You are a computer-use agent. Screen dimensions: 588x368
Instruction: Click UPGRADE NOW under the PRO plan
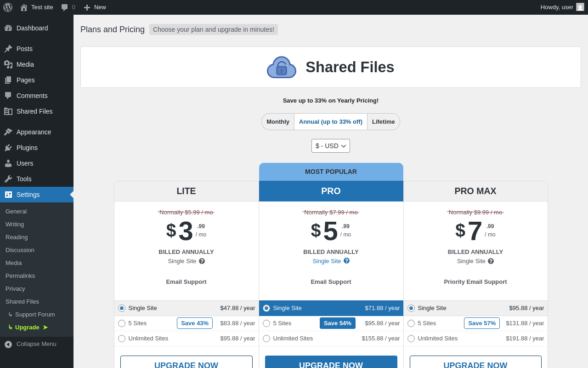pyautogui.click(x=331, y=362)
